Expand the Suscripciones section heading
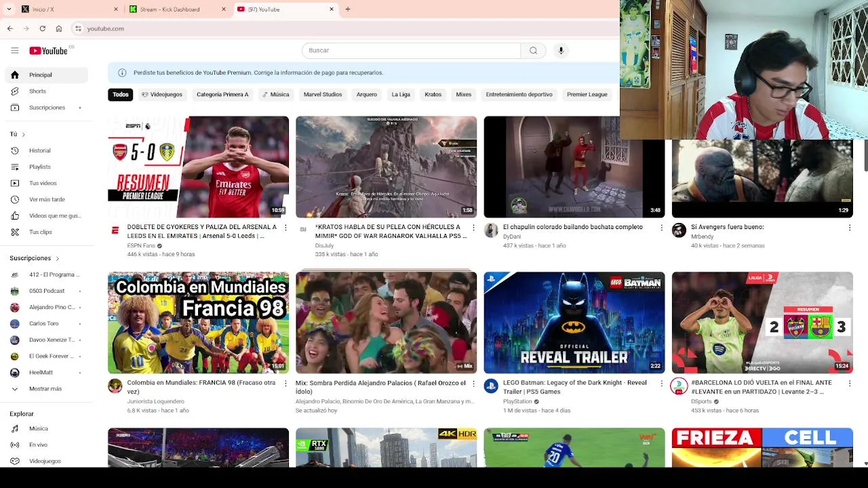868x488 pixels. click(35, 258)
